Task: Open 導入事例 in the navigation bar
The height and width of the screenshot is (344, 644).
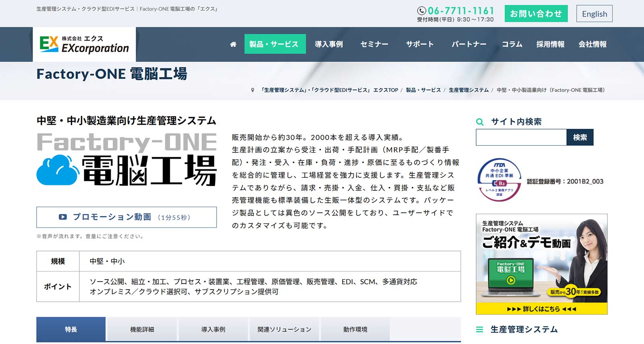Action: [x=329, y=44]
